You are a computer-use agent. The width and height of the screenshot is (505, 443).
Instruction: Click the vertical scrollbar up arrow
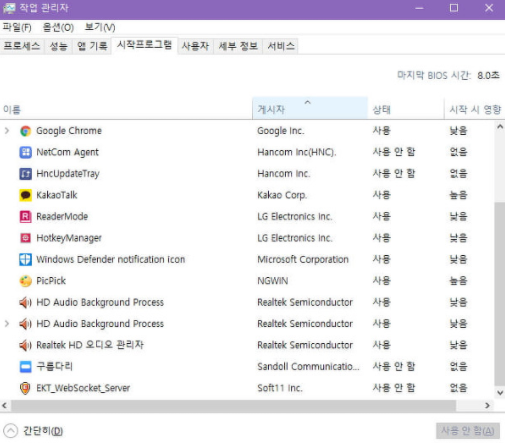tap(500, 127)
